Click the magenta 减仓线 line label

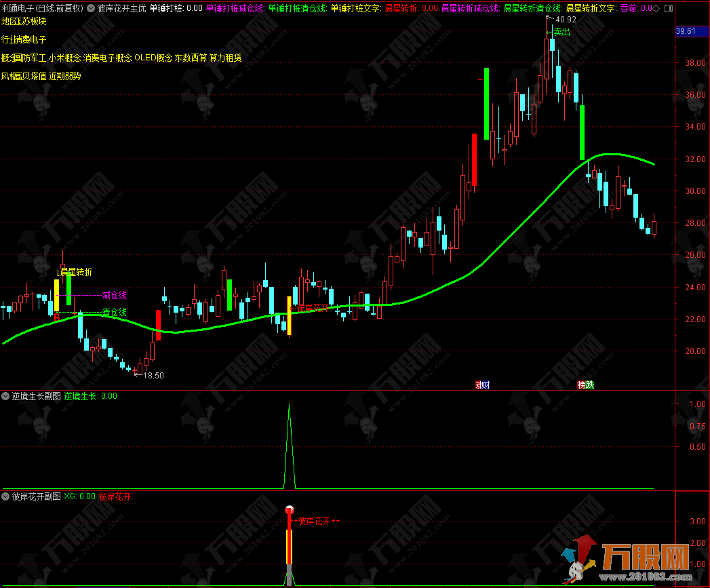pyautogui.click(x=115, y=296)
